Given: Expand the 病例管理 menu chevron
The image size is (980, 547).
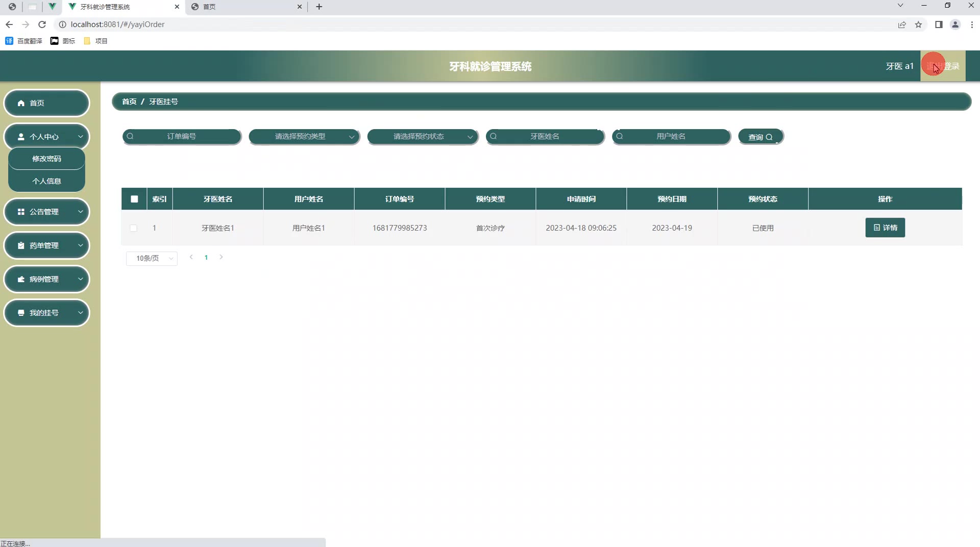Looking at the screenshot, I should tap(80, 279).
